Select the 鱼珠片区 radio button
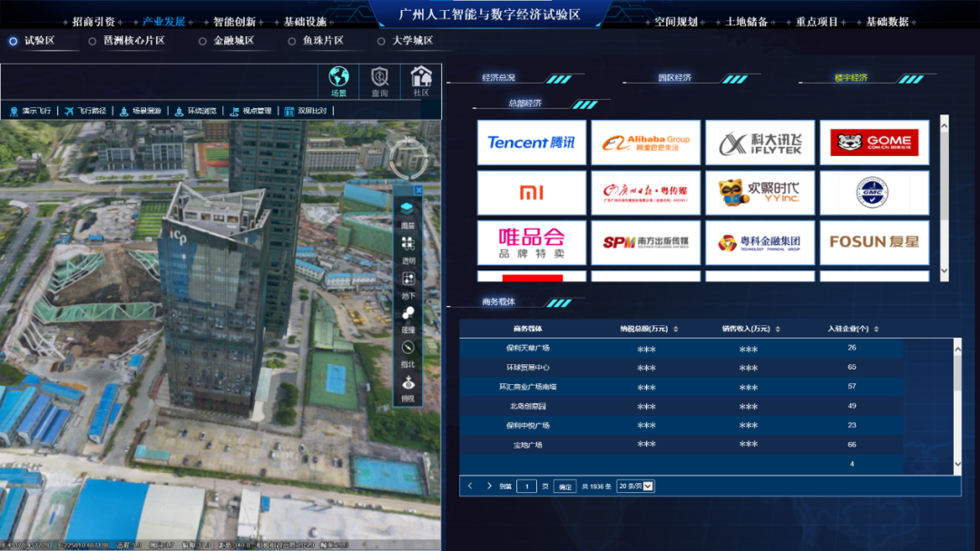Image resolution: width=980 pixels, height=551 pixels. click(x=292, y=41)
